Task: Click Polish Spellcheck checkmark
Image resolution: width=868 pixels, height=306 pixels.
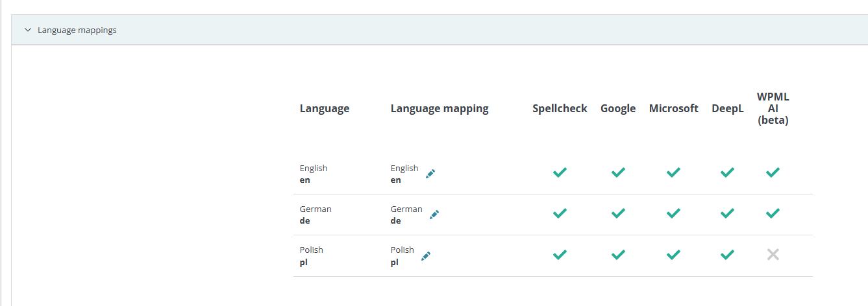Action: (x=559, y=255)
